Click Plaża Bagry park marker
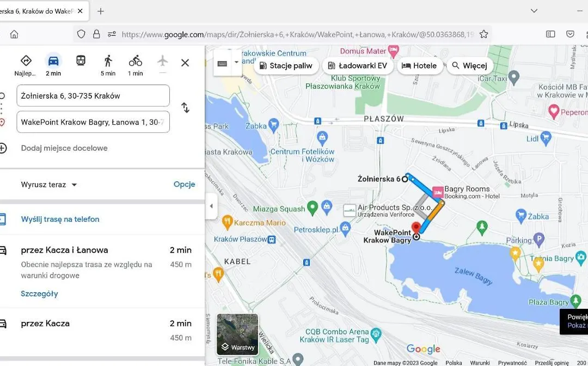 575,301
